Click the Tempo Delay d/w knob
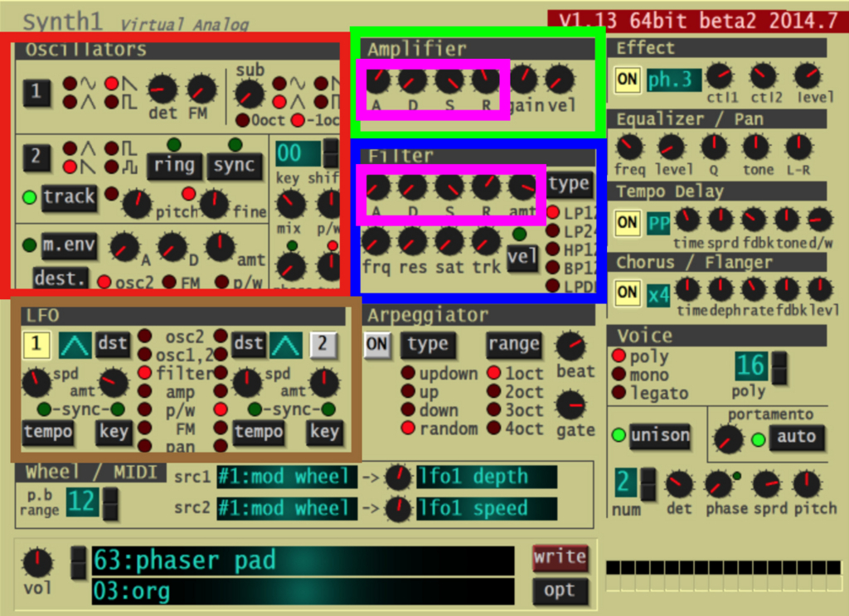Viewport: 849px width, 616px height. coord(820,221)
